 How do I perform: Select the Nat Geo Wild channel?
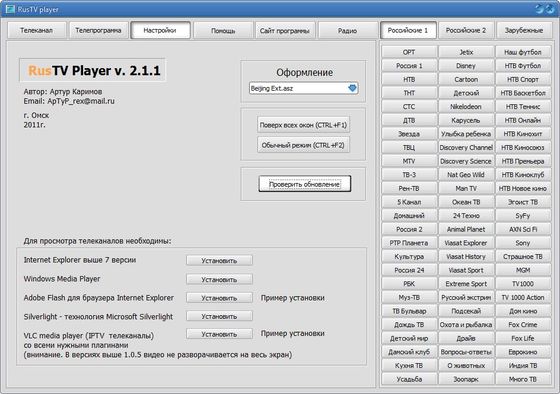[x=466, y=175]
